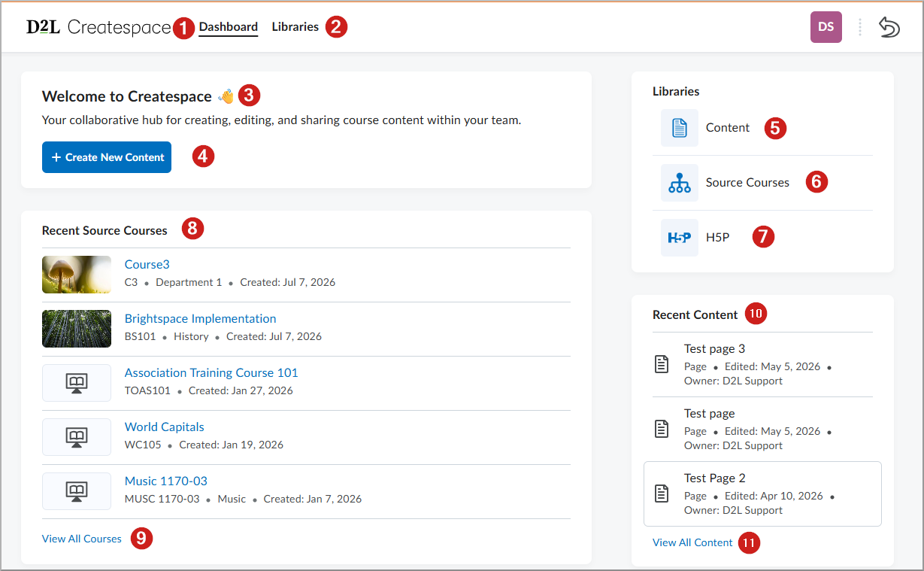Image resolution: width=924 pixels, height=571 pixels.
Task: Click the Libraries panel heading
Action: [676, 92]
